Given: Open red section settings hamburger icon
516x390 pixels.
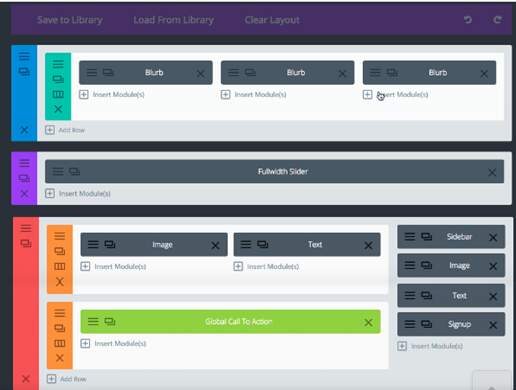Looking at the screenshot, I should (26, 228).
